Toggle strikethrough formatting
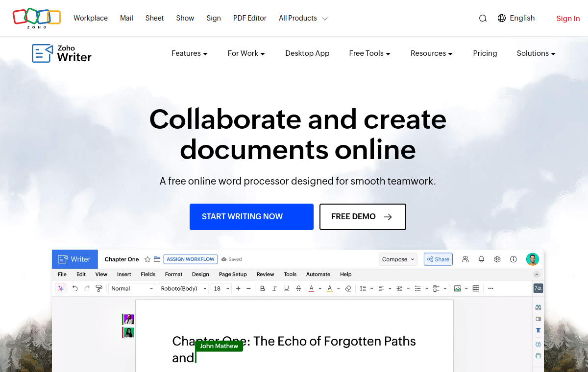Viewport: 588px width, 372px height. 298,288
